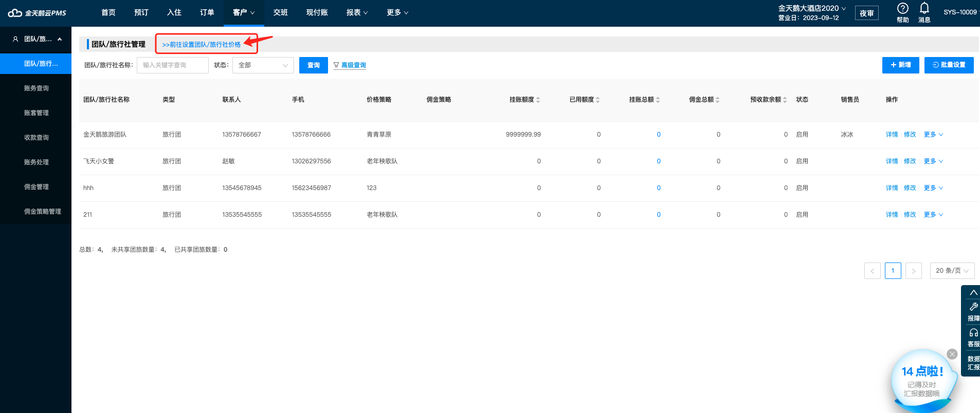Open 收款查询 in sidebar
This screenshot has height=413, width=980.
36,138
